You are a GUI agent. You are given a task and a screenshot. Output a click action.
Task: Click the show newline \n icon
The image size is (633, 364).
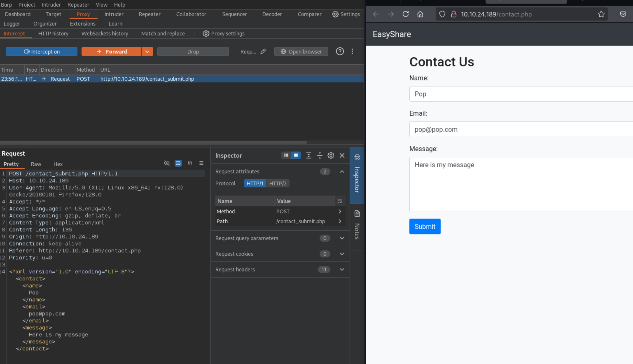point(190,163)
